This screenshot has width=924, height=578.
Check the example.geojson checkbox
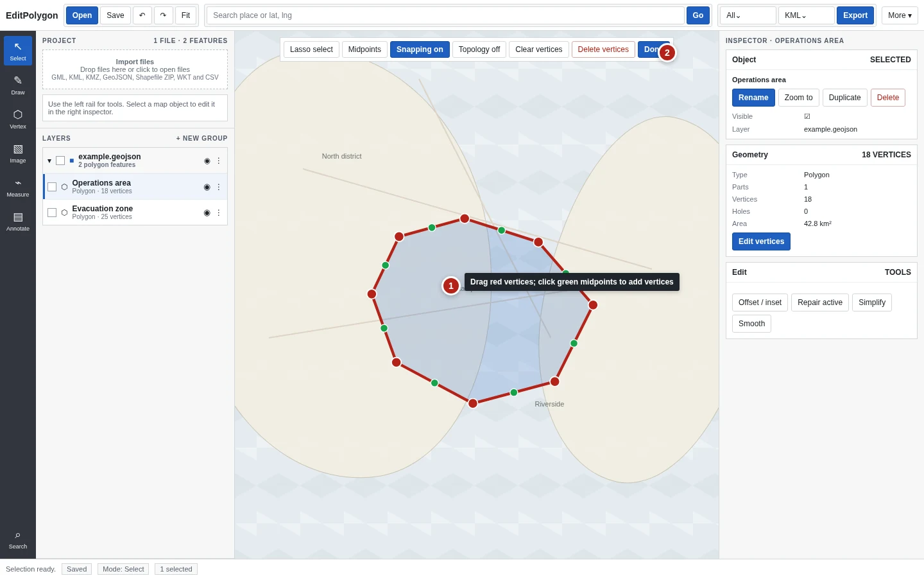60,161
